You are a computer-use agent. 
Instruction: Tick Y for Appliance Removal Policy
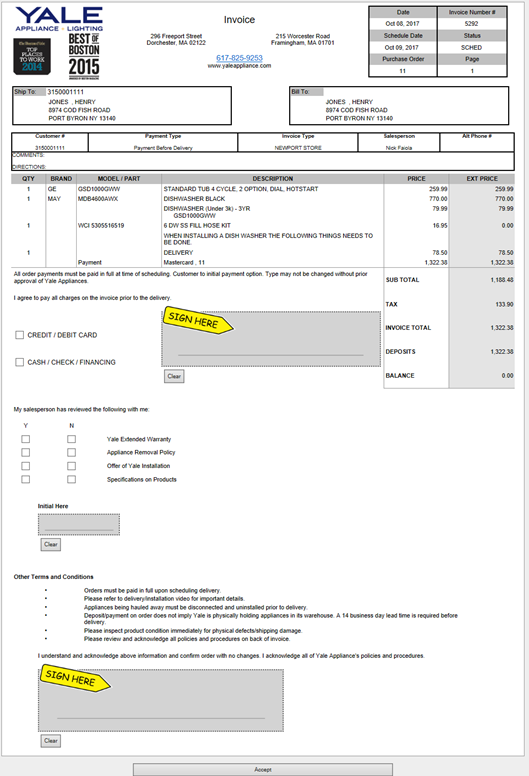(x=26, y=452)
